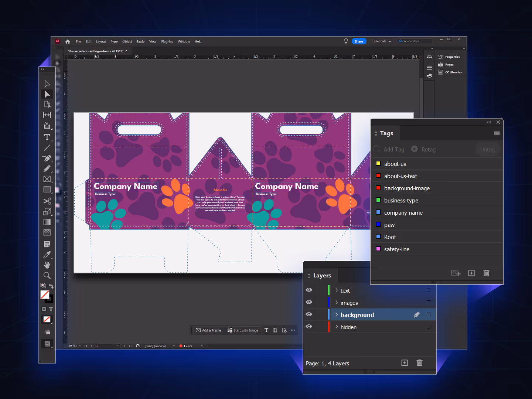Create a new tag with the plus icon

(471, 273)
